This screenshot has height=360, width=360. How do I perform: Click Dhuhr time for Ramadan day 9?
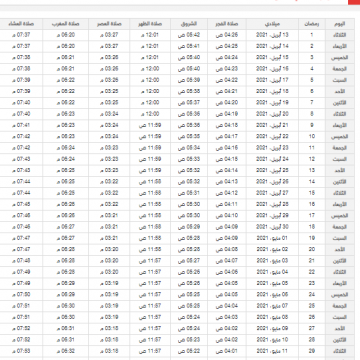(150, 125)
